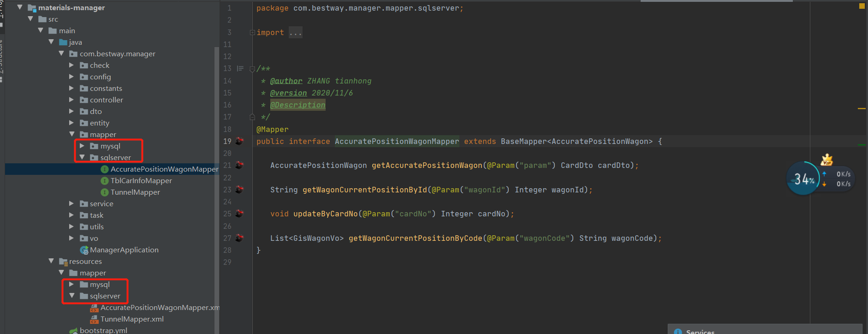Image resolution: width=868 pixels, height=334 pixels.
Task: Toggle rendered view of doc comment
Action: point(240,68)
